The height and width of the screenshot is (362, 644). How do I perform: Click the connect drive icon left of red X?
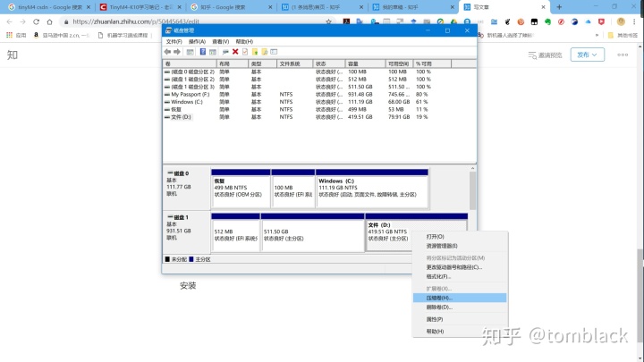[x=225, y=52]
